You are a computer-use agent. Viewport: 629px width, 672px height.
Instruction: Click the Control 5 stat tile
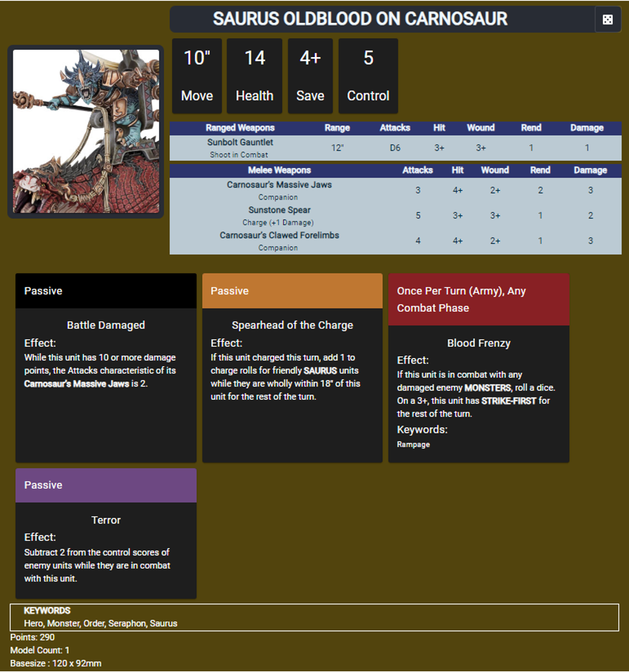coord(368,76)
